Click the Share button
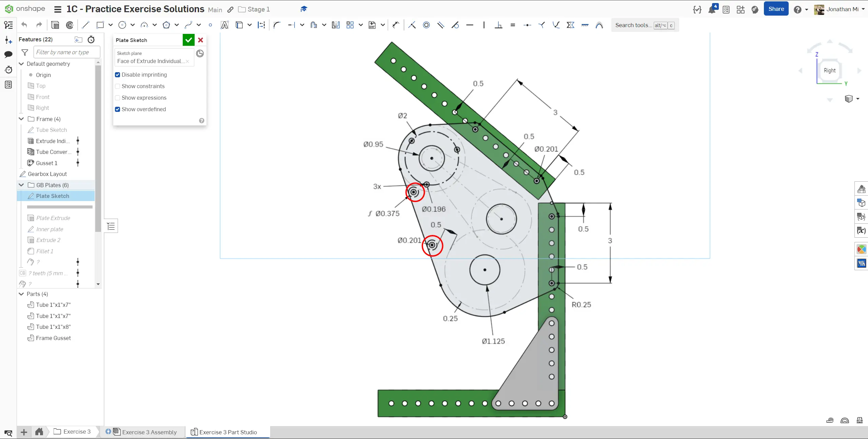Screen dimensions: 868x439 tap(776, 9)
